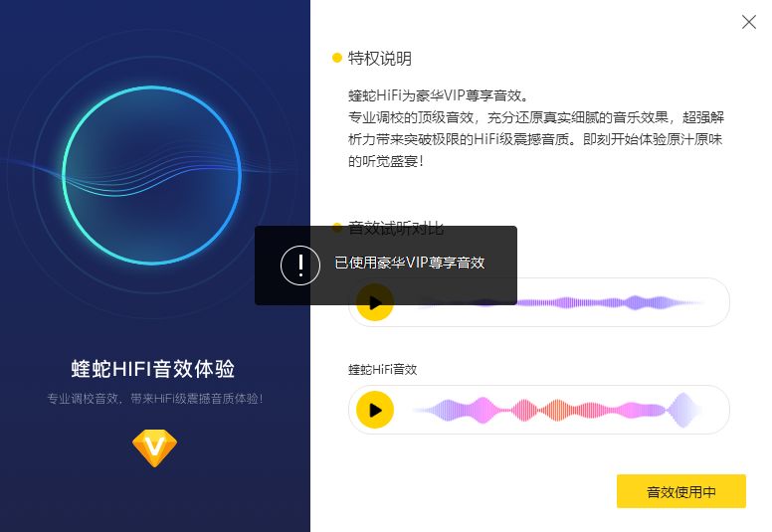Click the yellow bullet beside 音效试听对比

[x=337, y=228]
